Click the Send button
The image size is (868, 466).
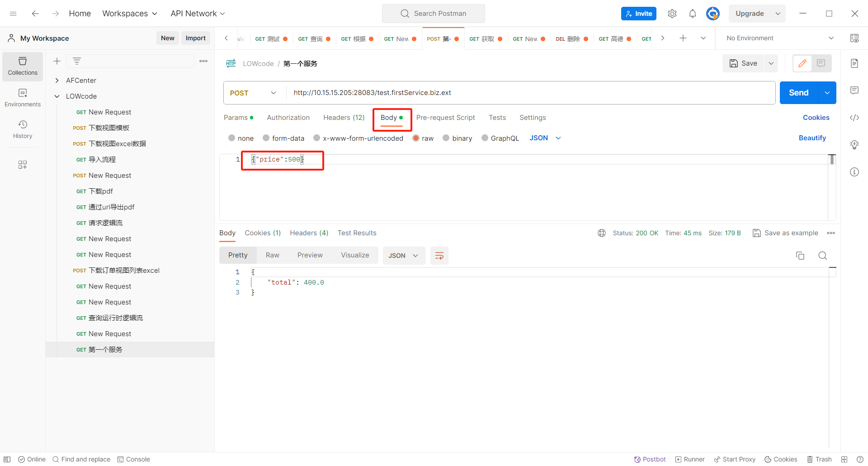[798, 93]
